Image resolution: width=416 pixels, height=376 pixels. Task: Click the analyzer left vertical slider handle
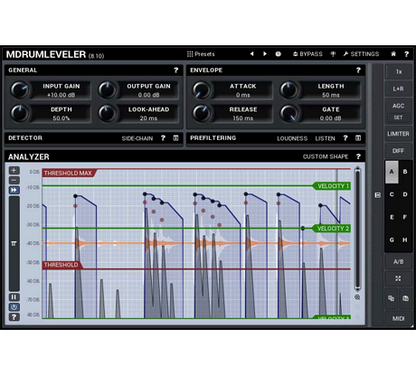[14, 244]
